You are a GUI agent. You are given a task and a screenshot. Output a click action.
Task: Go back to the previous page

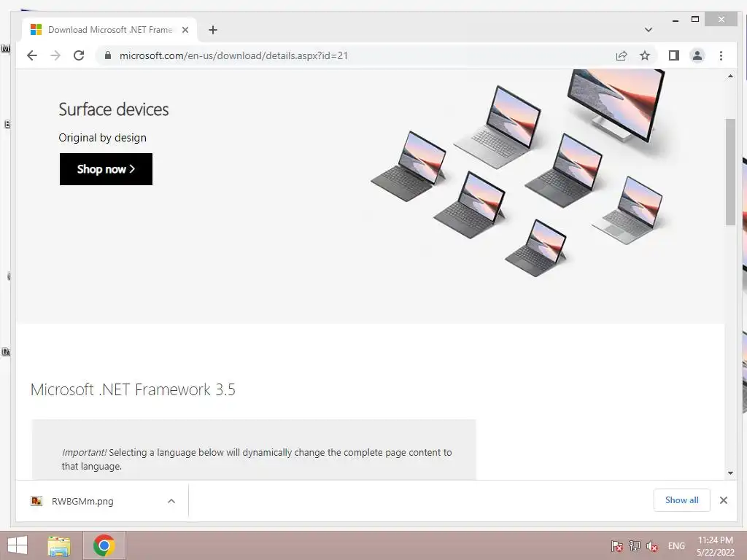pos(32,55)
